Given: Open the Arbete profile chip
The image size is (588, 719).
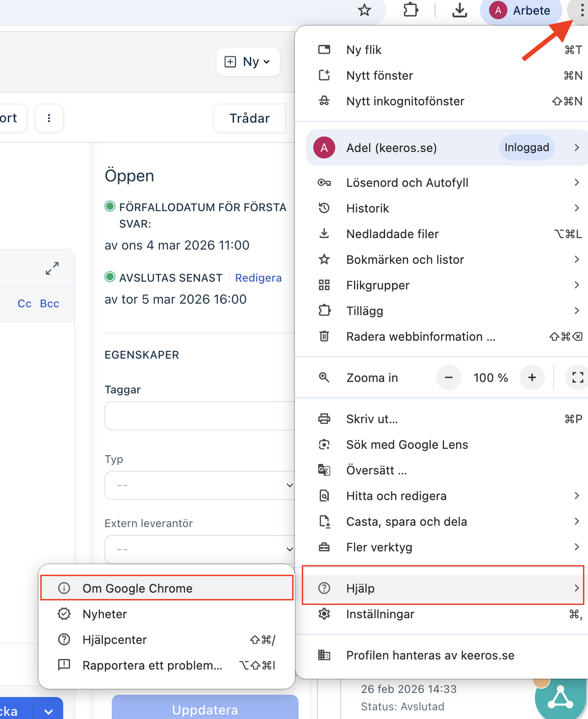Looking at the screenshot, I should click(x=521, y=10).
